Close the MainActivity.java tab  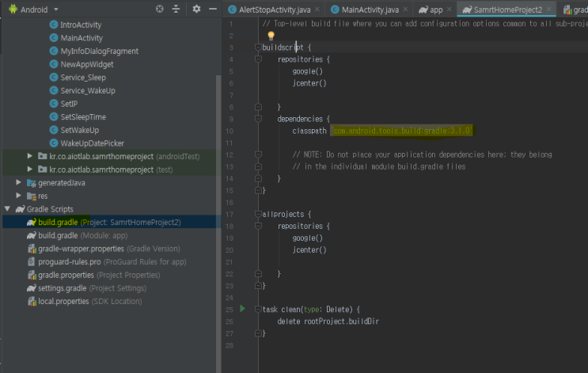tap(405, 10)
